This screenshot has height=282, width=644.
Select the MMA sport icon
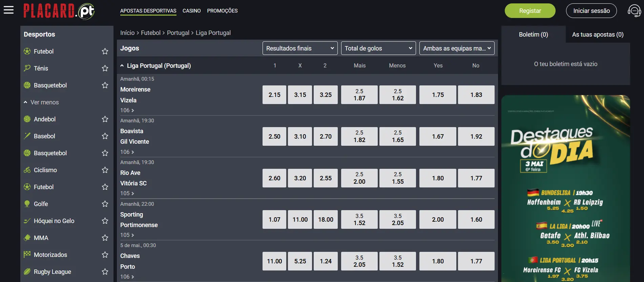pyautogui.click(x=27, y=238)
